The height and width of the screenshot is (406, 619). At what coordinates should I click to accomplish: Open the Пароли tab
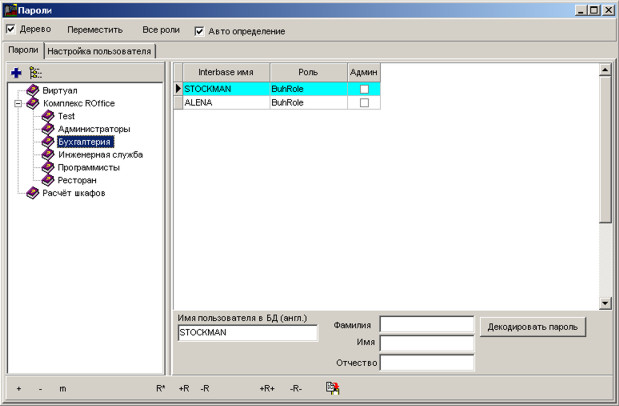pos(23,50)
